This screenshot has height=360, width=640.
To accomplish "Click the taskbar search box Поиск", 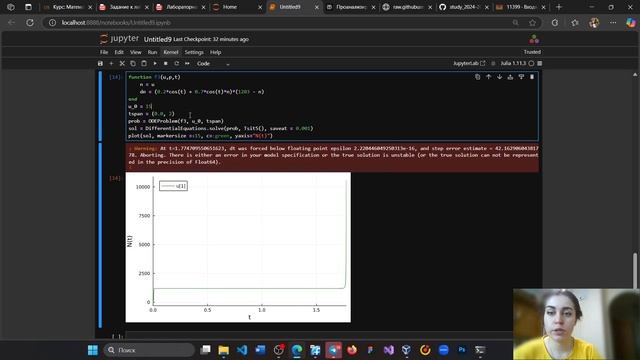I will click(149, 350).
